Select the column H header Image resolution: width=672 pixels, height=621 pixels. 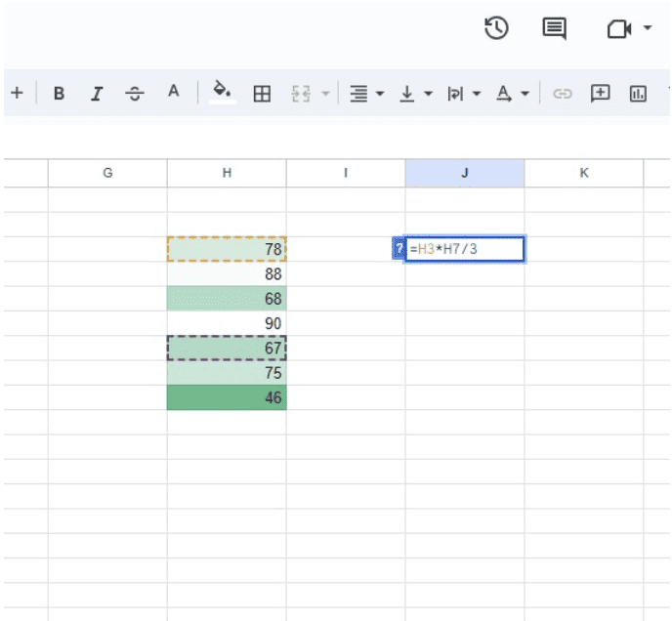[x=227, y=173]
